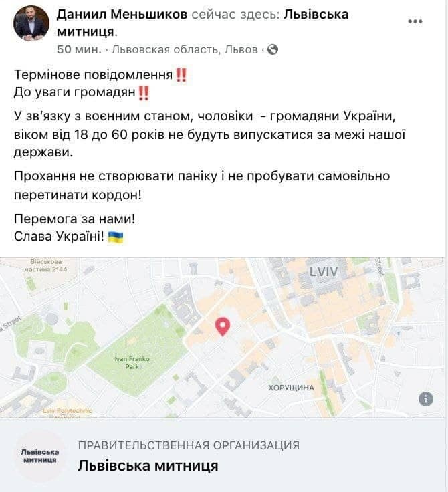The height and width of the screenshot is (492, 448).
Task: Click the Ukrainian flag emoji
Action: 116,237
